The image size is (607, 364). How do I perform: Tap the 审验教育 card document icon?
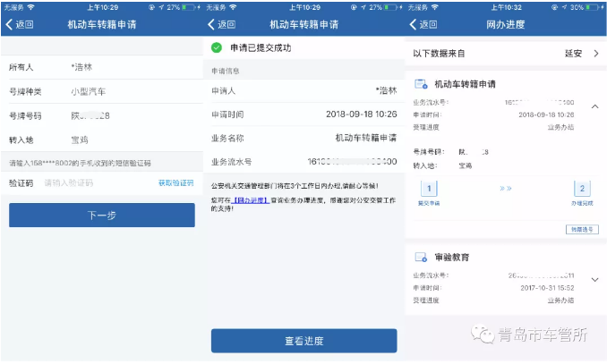point(421,258)
